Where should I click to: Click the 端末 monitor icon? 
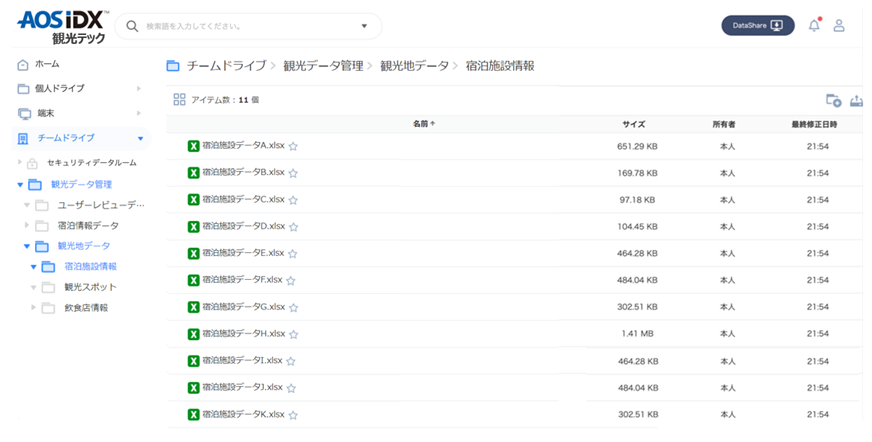point(24,114)
